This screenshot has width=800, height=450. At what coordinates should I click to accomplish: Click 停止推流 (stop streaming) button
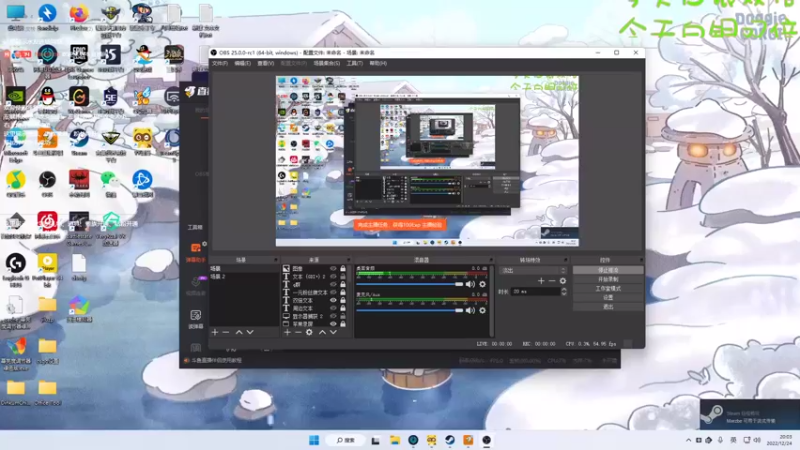608,270
